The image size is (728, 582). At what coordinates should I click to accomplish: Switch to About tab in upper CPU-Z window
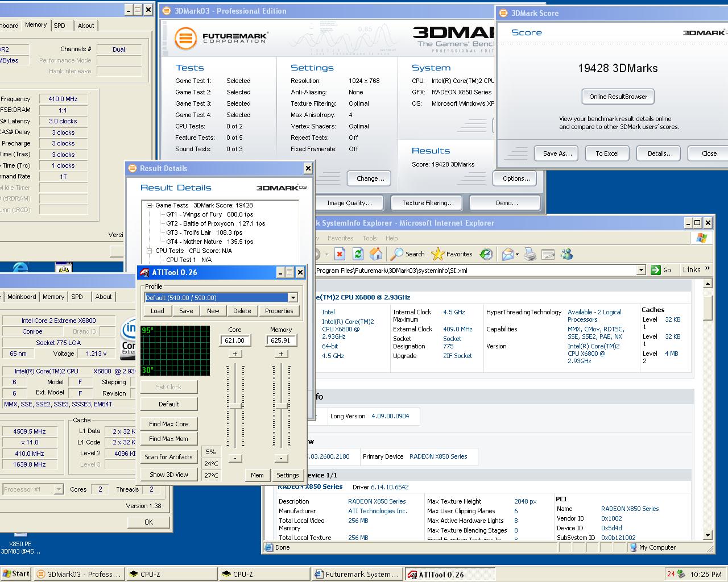86,26
